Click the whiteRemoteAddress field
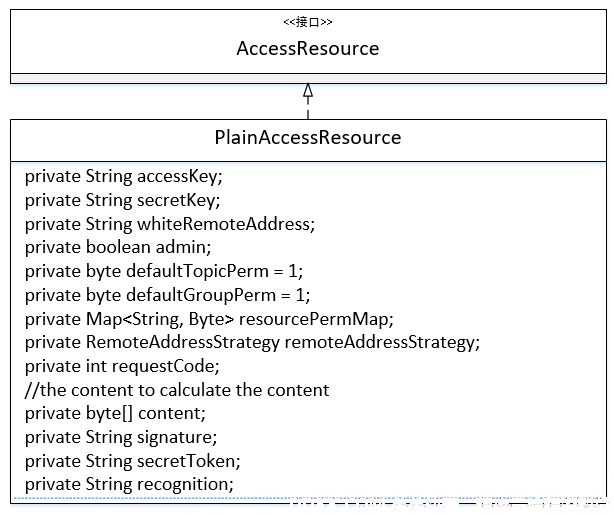 [170, 224]
